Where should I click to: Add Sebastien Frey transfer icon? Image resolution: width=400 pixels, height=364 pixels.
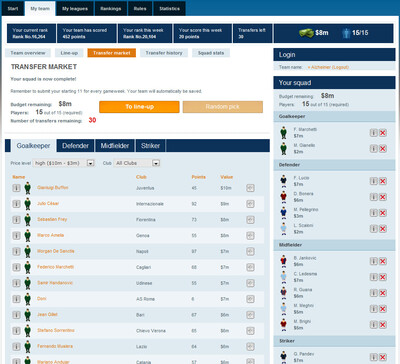pyautogui.click(x=250, y=220)
